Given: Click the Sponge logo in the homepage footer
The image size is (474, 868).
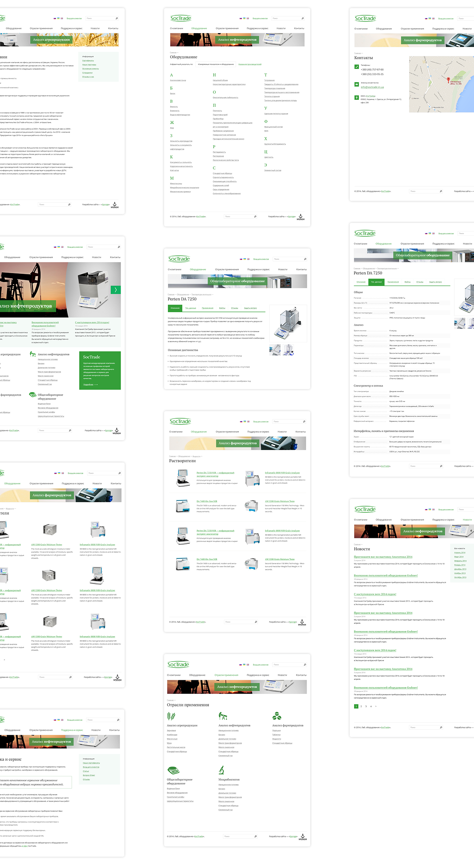Looking at the screenshot, I should pyautogui.click(x=117, y=431).
